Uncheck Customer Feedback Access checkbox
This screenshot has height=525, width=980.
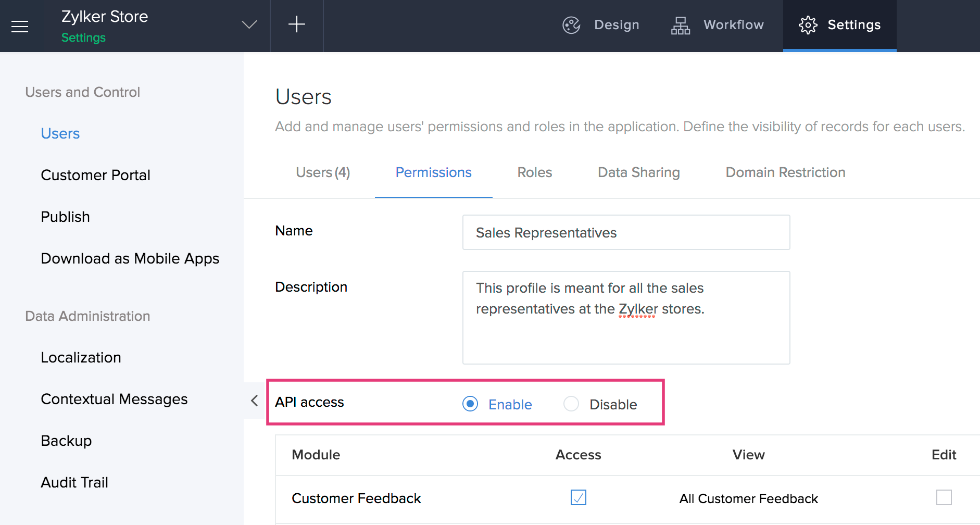click(x=578, y=497)
